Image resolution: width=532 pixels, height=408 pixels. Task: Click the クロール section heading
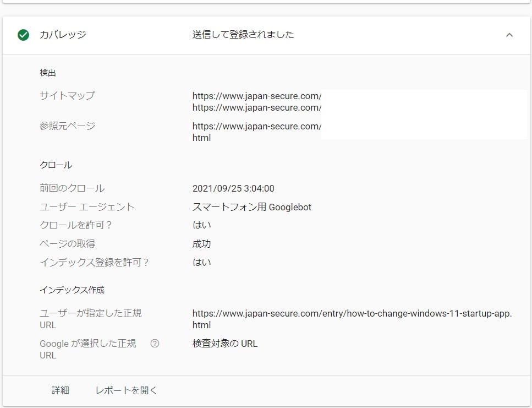pos(56,165)
